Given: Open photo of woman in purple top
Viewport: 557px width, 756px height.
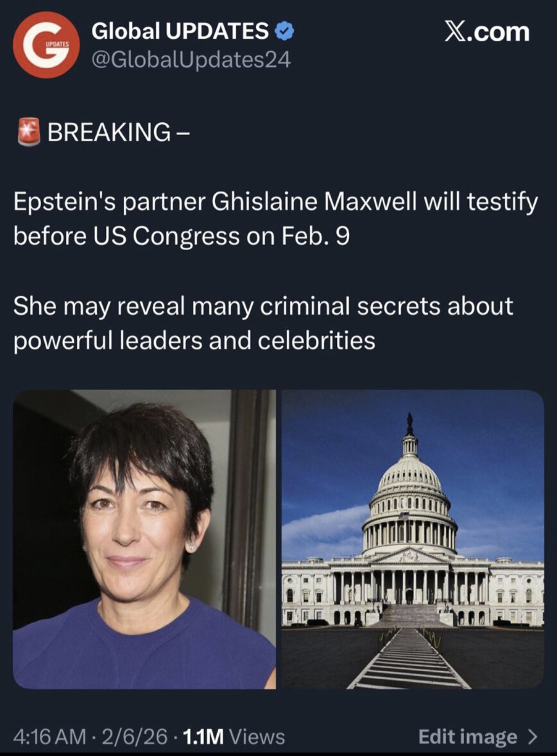Looking at the screenshot, I should (144, 539).
